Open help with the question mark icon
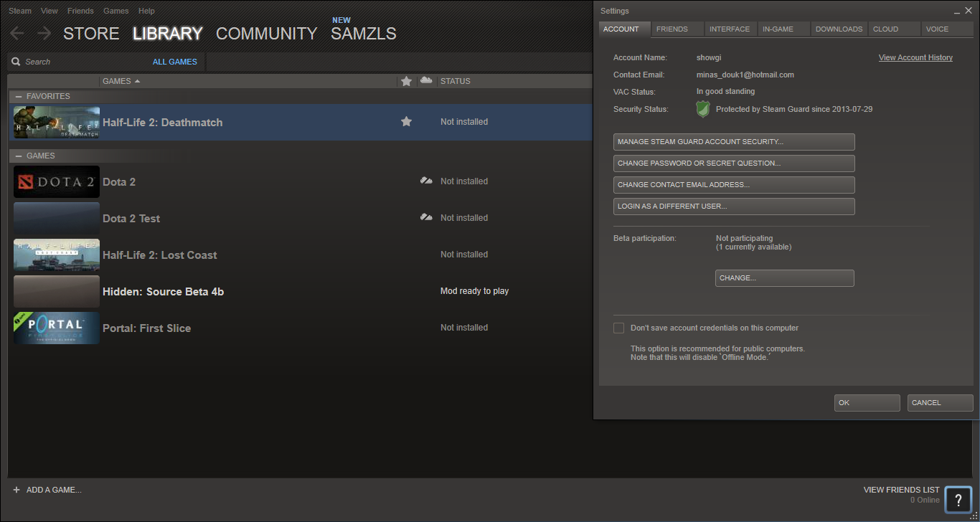This screenshot has width=980, height=522. point(958,500)
